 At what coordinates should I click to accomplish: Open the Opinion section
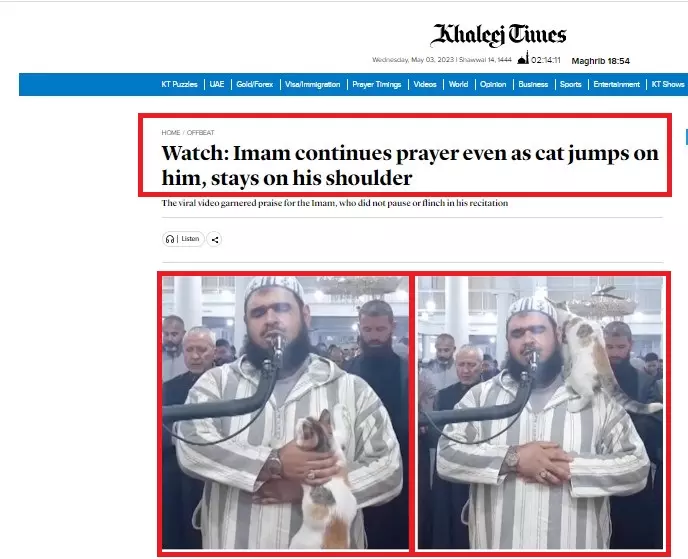(493, 84)
